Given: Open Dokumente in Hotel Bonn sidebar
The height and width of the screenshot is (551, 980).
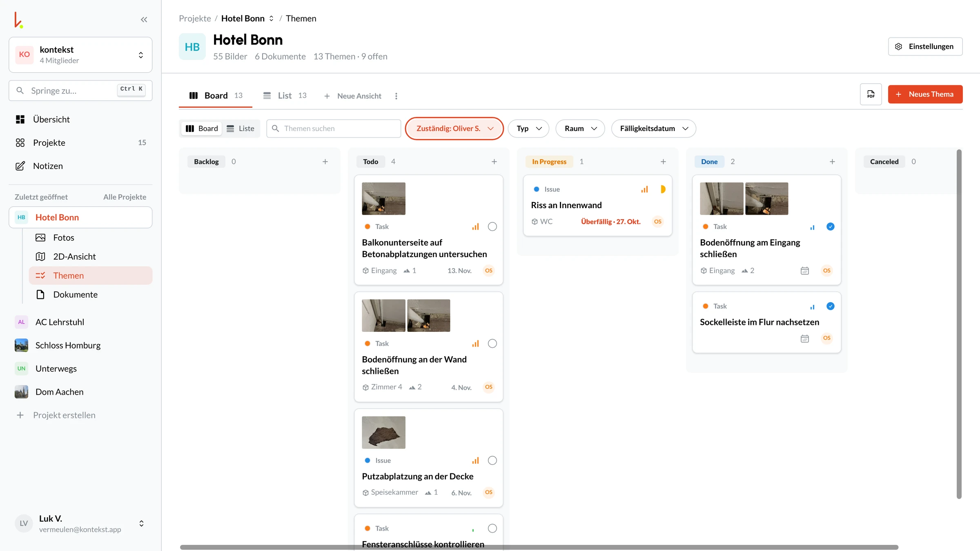Looking at the screenshot, I should 91,294.
